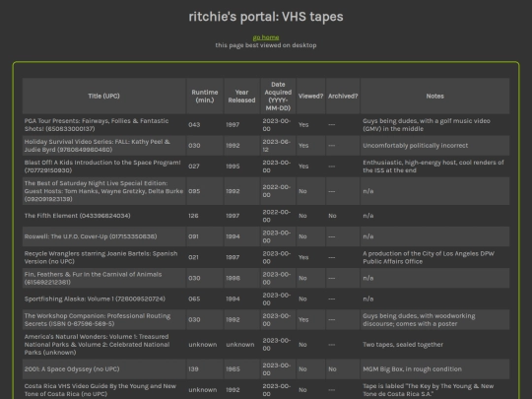
Task: Click runtime '126' in Fifth Element row
Action: pos(193,216)
